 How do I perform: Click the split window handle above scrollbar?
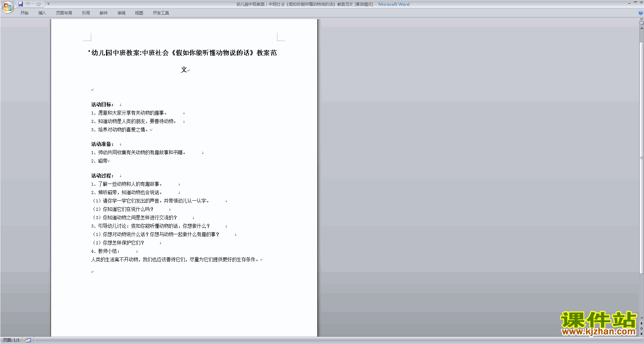tap(641, 19)
